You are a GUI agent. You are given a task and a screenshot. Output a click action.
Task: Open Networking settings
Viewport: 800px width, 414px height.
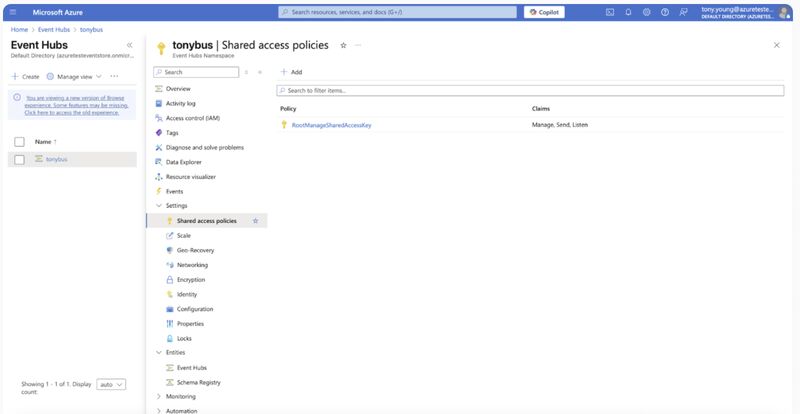point(192,265)
